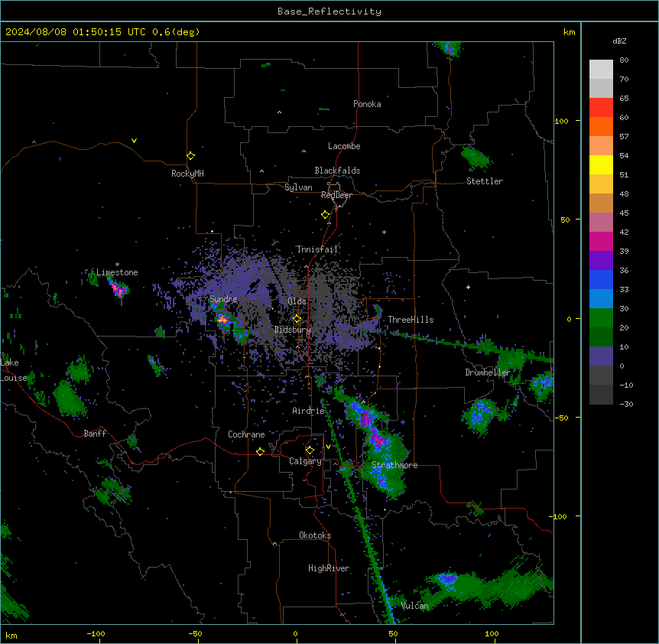Click the -30 value on dBZ scale
The width and height of the screenshot is (659, 644).
(x=626, y=404)
